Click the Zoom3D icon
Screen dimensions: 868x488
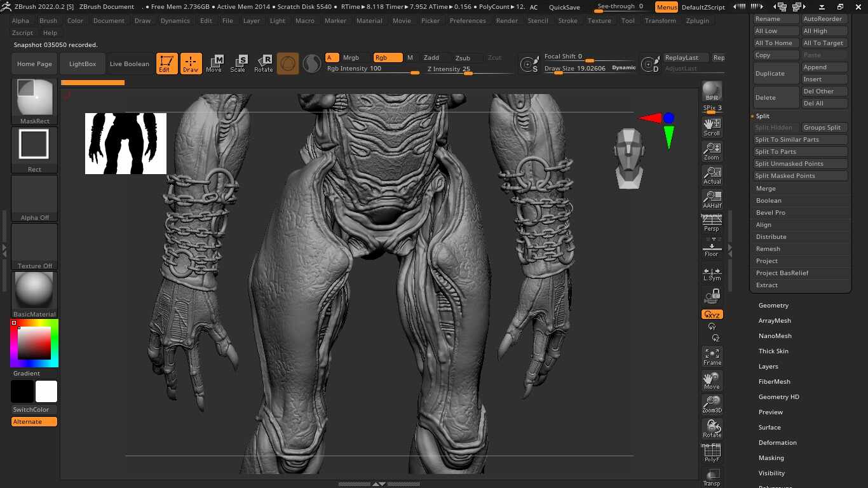712,405
